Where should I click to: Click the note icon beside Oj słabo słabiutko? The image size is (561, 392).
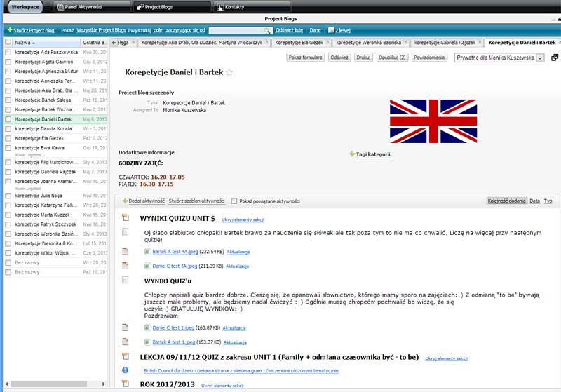tap(126, 232)
